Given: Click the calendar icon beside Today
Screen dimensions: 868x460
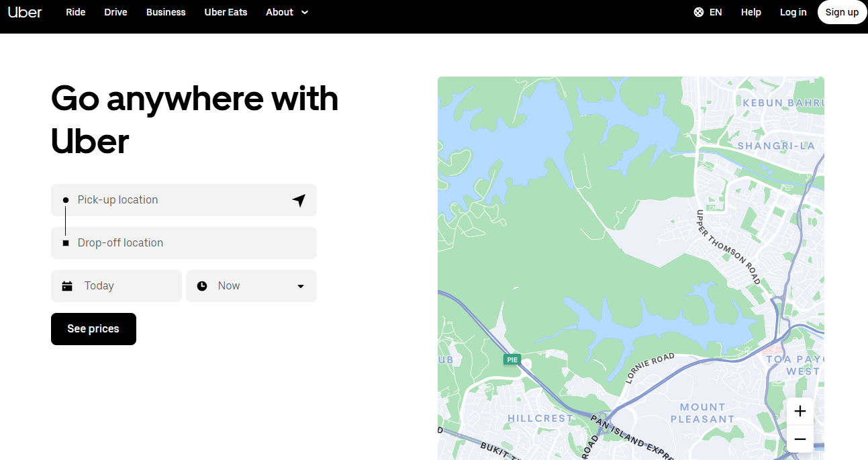Looking at the screenshot, I should click(67, 285).
